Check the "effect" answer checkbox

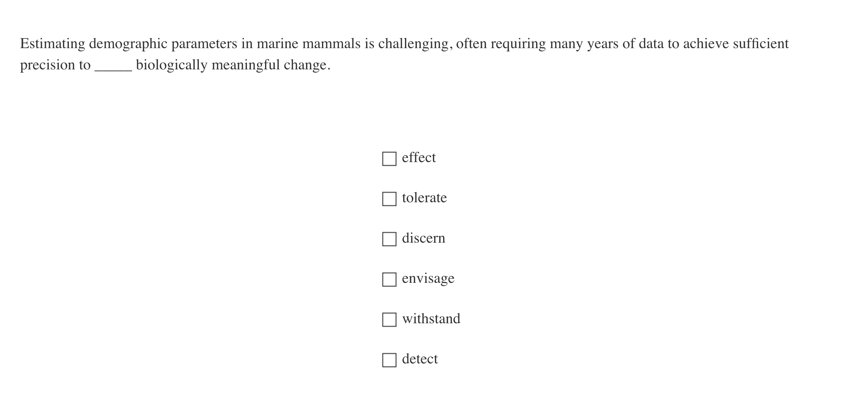click(389, 158)
